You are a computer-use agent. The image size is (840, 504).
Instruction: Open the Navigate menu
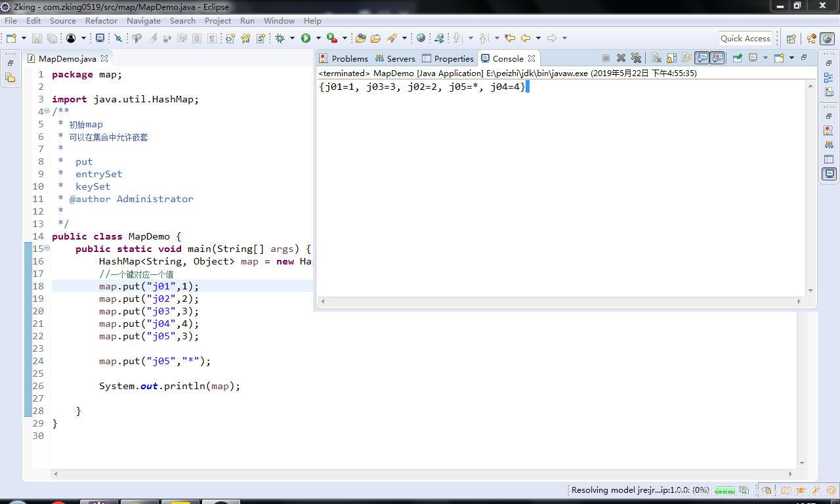pyautogui.click(x=143, y=20)
